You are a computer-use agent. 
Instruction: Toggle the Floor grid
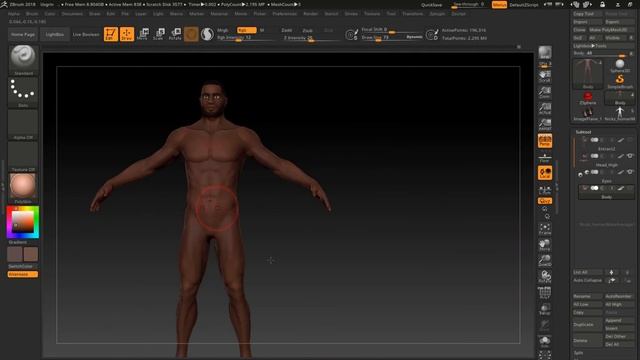[545, 157]
